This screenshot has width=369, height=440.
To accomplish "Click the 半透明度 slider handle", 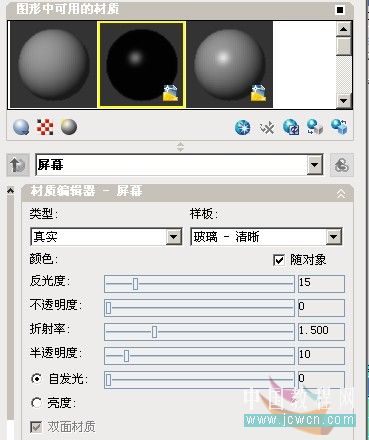I will click(126, 356).
